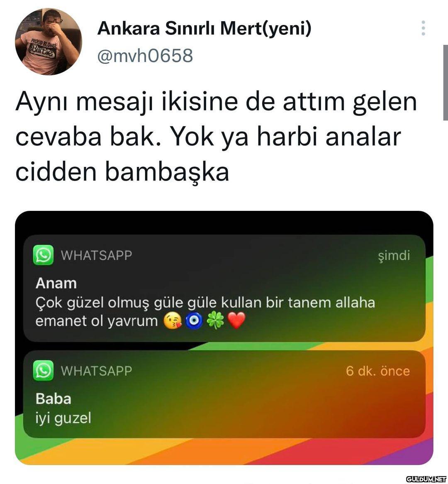Open the @mvh0658 handle link
The width and height of the screenshot is (448, 484).
(145, 56)
